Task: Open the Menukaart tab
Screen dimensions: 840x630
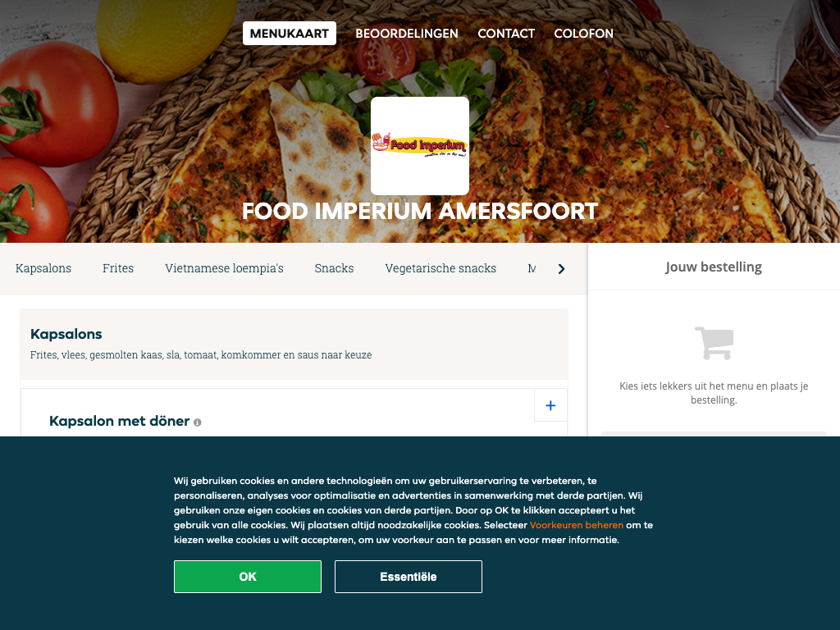Action: (x=290, y=33)
